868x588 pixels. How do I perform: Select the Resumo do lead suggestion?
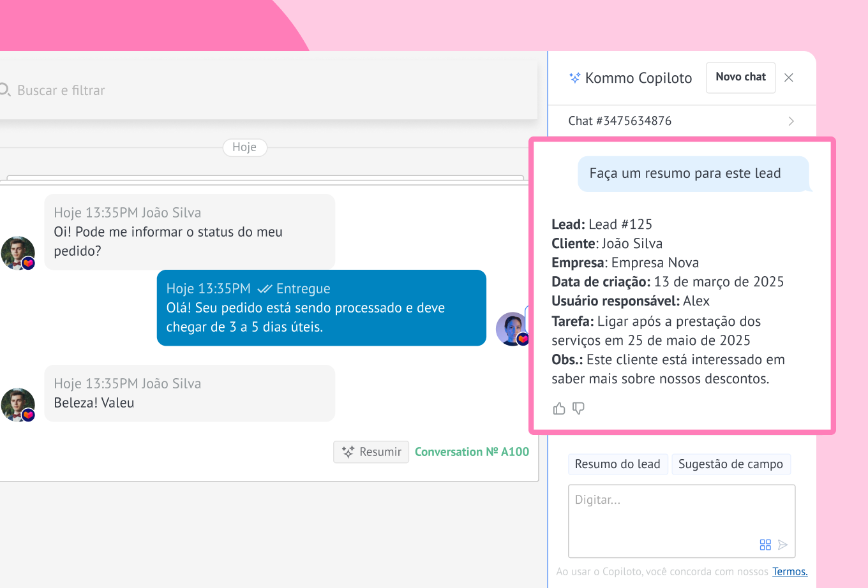pos(617,464)
